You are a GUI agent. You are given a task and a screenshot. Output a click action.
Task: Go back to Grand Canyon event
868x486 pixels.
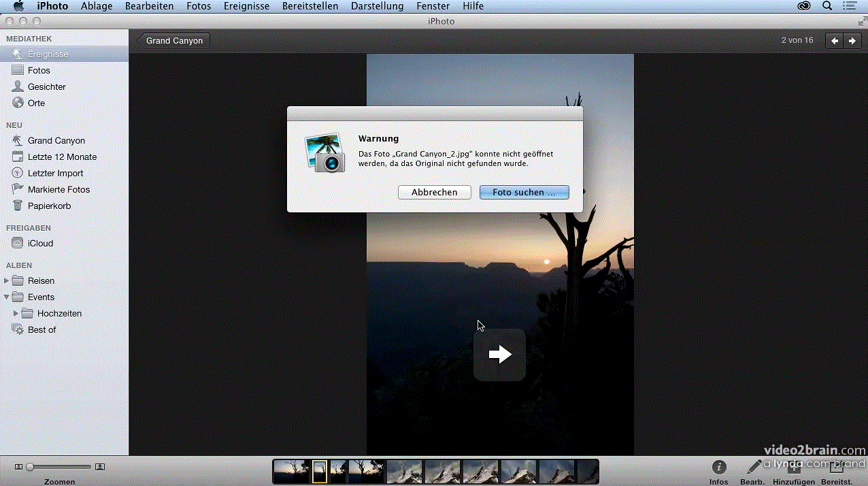point(173,40)
